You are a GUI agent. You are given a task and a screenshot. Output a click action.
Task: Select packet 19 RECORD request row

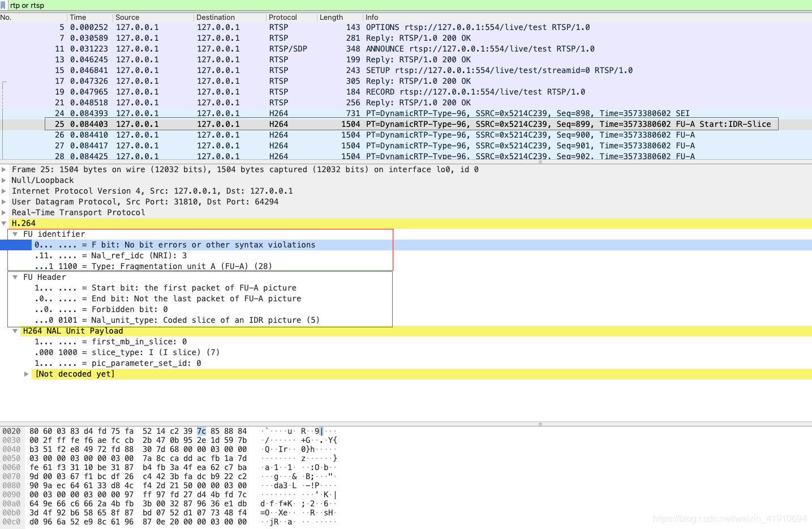point(406,92)
